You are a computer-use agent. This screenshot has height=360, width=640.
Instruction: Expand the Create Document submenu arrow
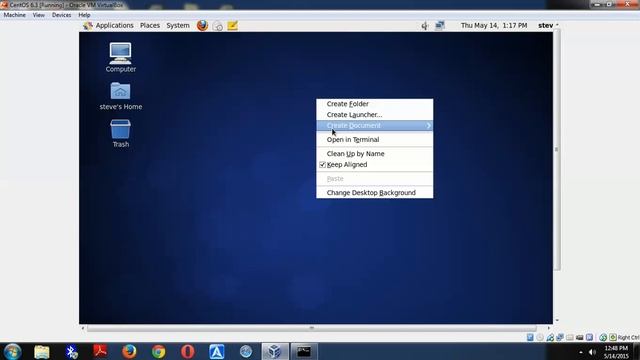click(x=428, y=125)
